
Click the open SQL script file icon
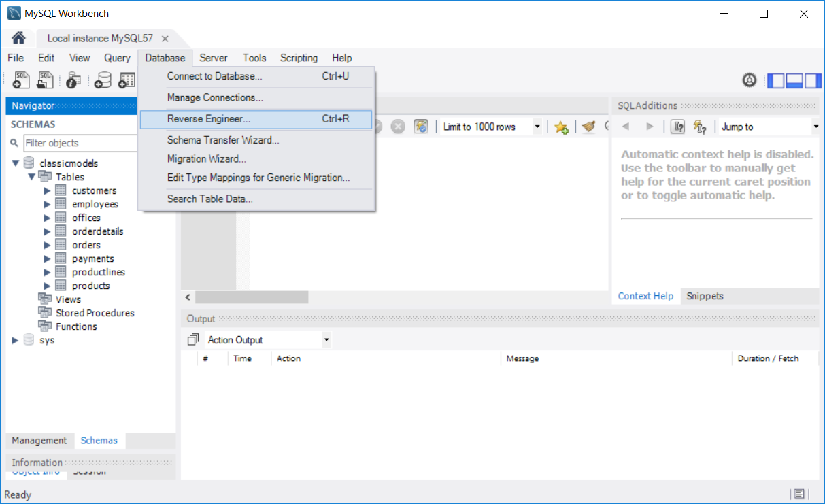pos(45,80)
